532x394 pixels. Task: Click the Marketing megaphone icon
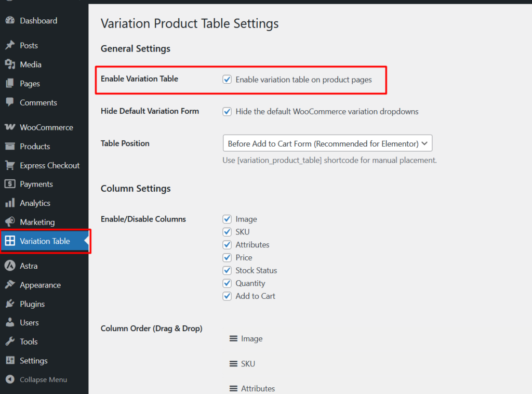(x=9, y=222)
